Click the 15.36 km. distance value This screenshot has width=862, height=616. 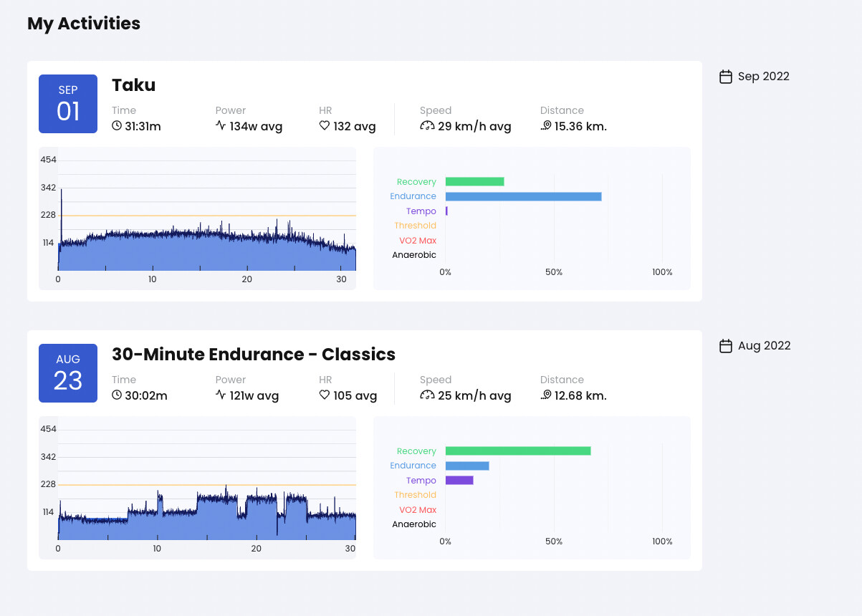click(580, 127)
